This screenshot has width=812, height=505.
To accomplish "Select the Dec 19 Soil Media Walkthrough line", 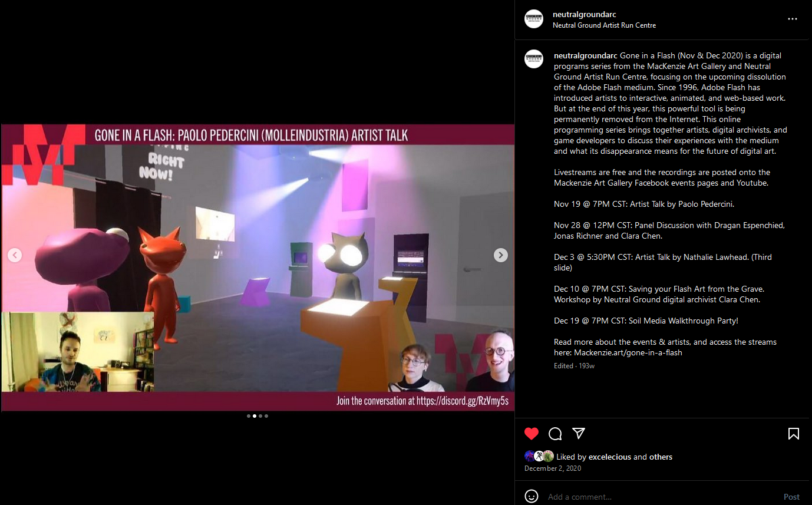I will coord(646,321).
